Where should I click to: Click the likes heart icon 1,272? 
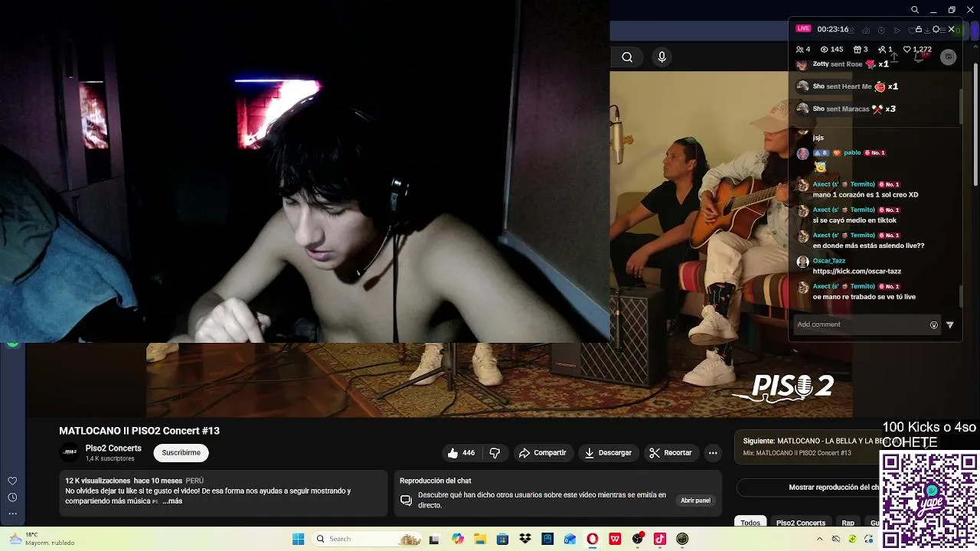[x=907, y=50]
